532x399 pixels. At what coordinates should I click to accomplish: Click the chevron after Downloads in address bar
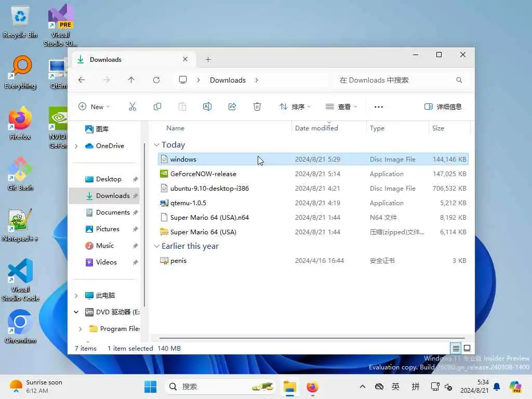point(257,80)
